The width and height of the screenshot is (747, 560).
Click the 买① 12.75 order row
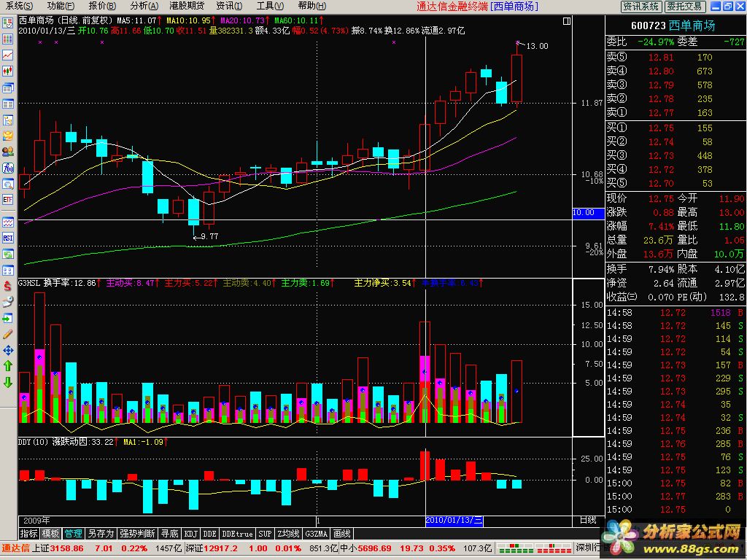(x=675, y=128)
